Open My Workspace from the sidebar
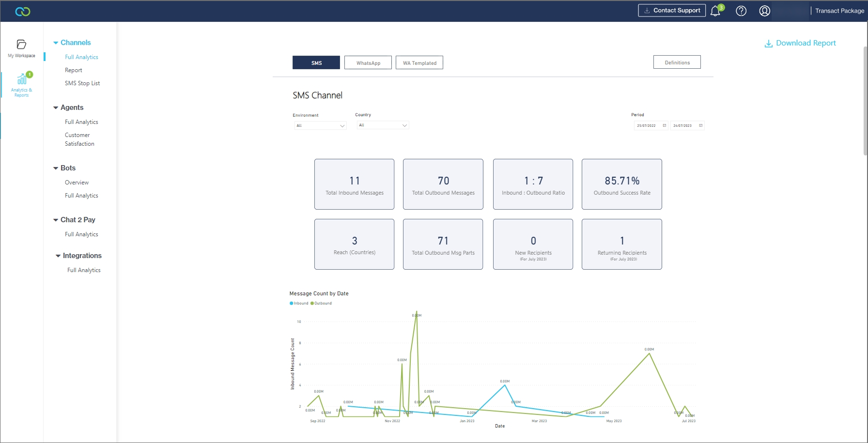This screenshot has height=443, width=868. tap(21, 48)
